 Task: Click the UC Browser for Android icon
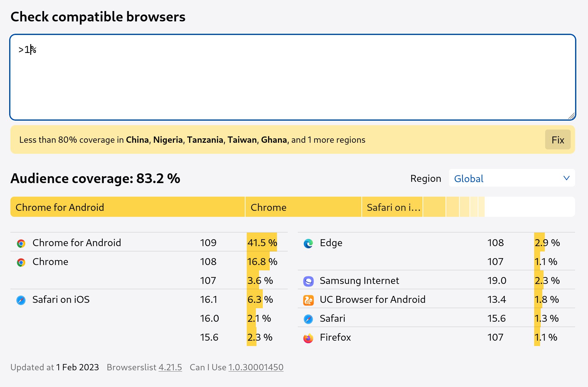308,300
